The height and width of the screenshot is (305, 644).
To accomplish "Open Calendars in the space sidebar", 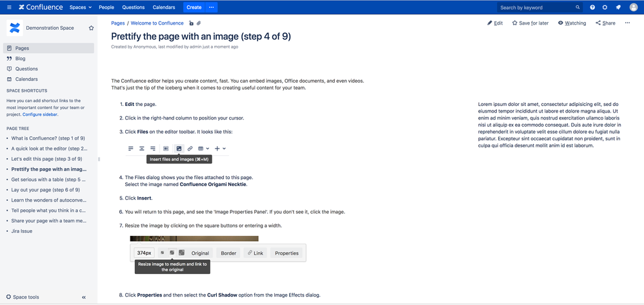I will tap(48, 79).
